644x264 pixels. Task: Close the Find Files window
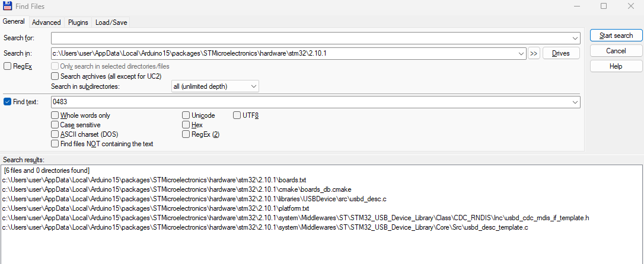pyautogui.click(x=630, y=6)
